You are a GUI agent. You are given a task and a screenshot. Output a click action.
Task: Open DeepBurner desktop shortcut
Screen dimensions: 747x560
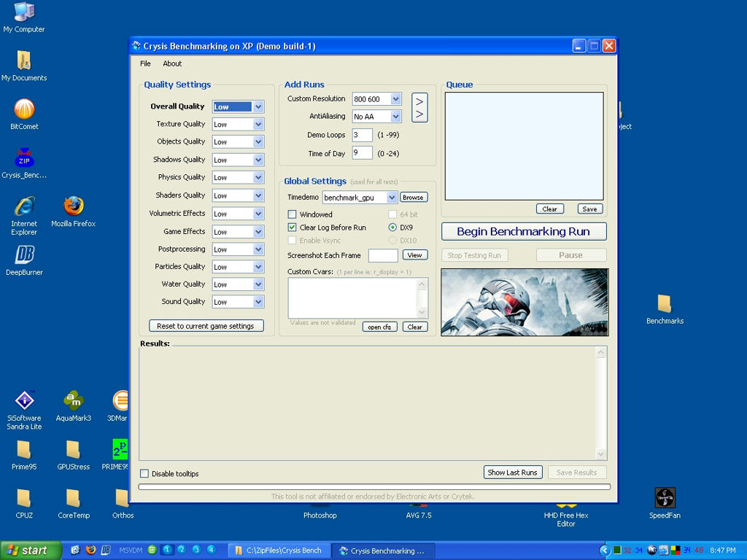(x=24, y=260)
